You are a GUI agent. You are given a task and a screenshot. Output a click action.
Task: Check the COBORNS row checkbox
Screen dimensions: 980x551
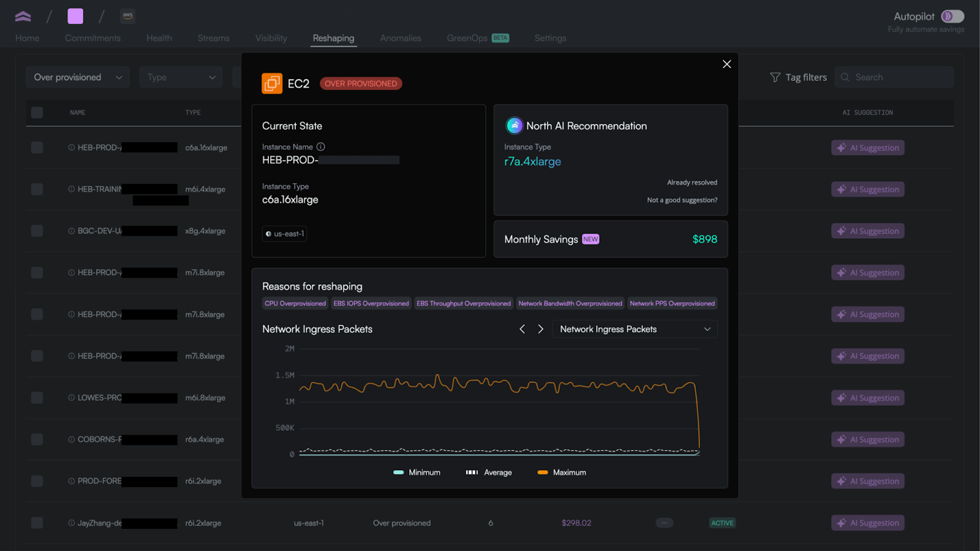click(x=37, y=439)
